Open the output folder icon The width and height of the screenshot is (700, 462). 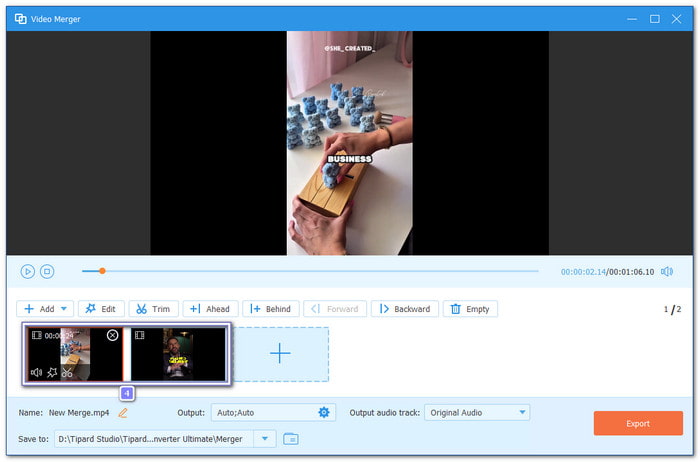point(291,439)
